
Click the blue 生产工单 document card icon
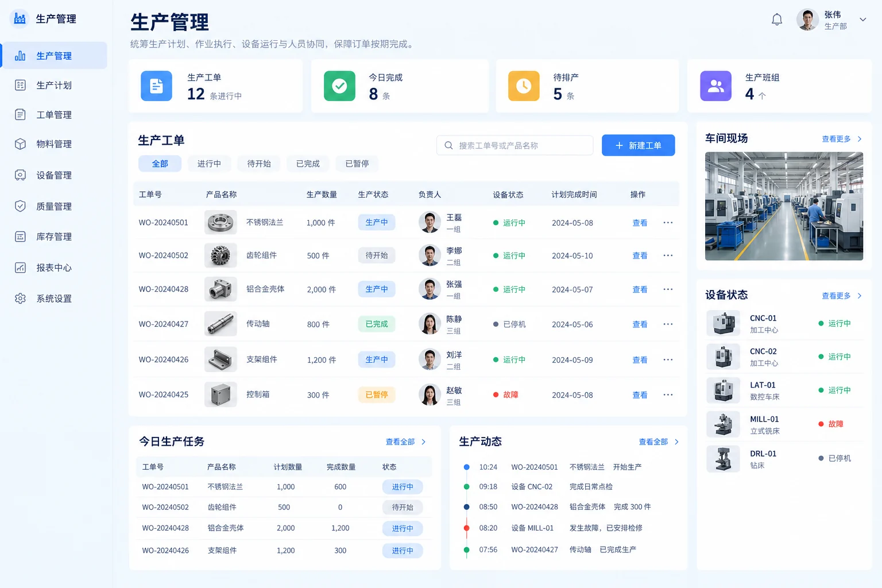click(x=156, y=86)
